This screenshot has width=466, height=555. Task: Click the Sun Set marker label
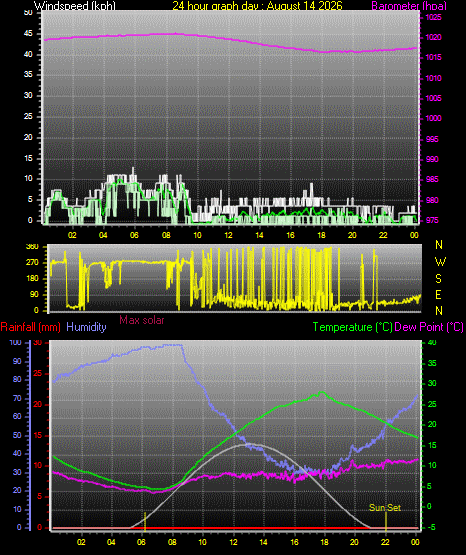(x=385, y=508)
